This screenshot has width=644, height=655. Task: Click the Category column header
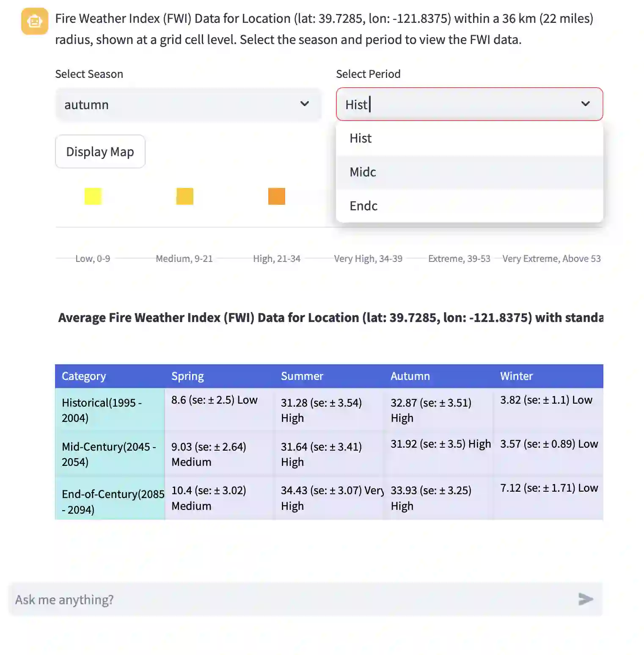coord(110,376)
